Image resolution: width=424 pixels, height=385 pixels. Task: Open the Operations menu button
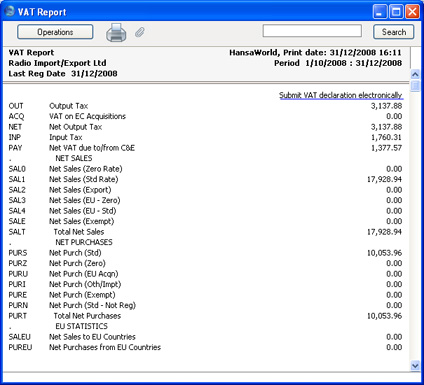pos(55,32)
